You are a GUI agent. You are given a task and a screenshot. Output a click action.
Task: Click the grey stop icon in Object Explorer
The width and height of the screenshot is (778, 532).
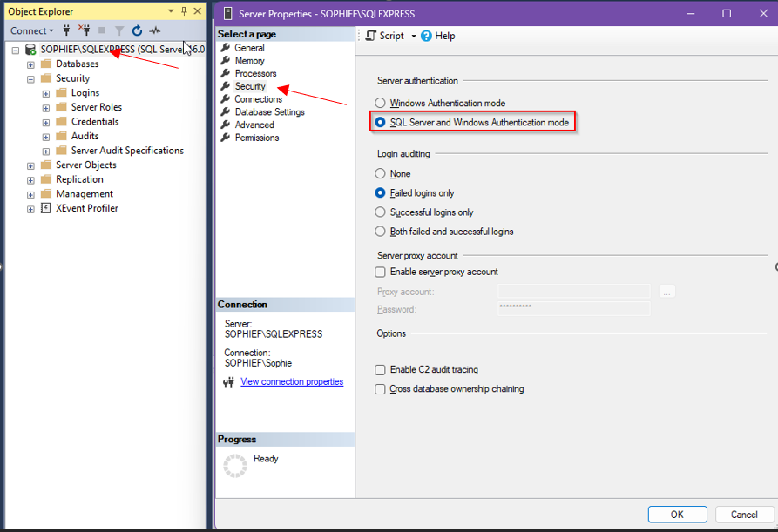[x=102, y=30]
